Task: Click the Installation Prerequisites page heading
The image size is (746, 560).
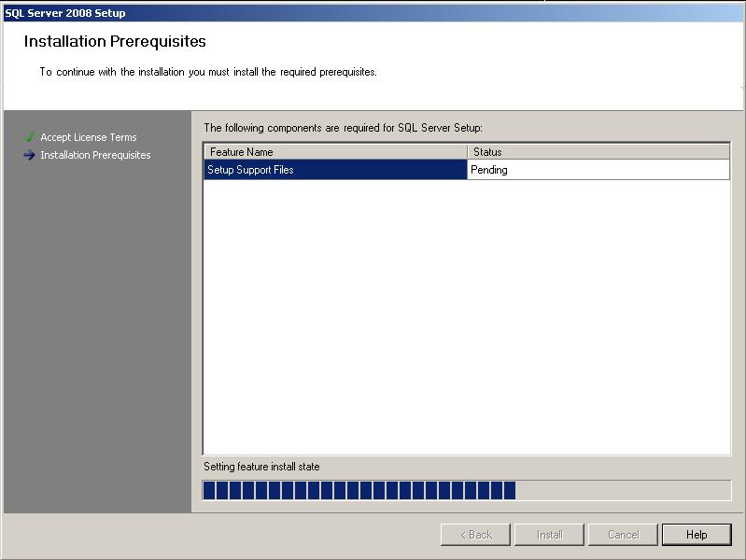Action: 115,41
